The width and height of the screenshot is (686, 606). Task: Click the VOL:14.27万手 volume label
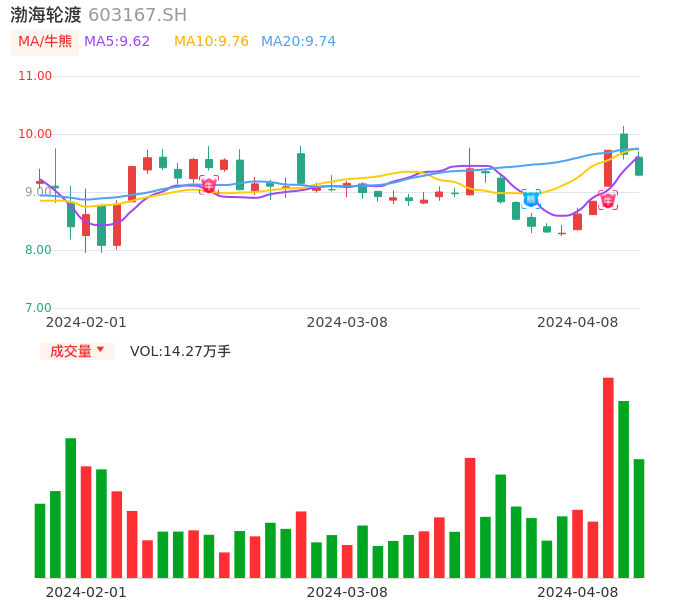coord(180,351)
